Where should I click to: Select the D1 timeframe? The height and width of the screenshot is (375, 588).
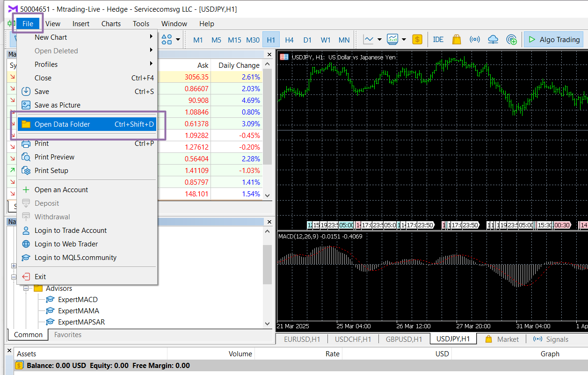pos(307,40)
